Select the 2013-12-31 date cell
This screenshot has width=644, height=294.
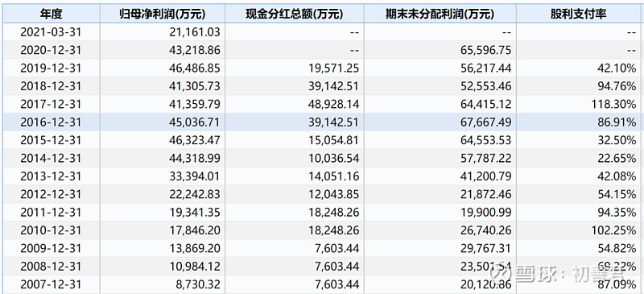(x=51, y=176)
